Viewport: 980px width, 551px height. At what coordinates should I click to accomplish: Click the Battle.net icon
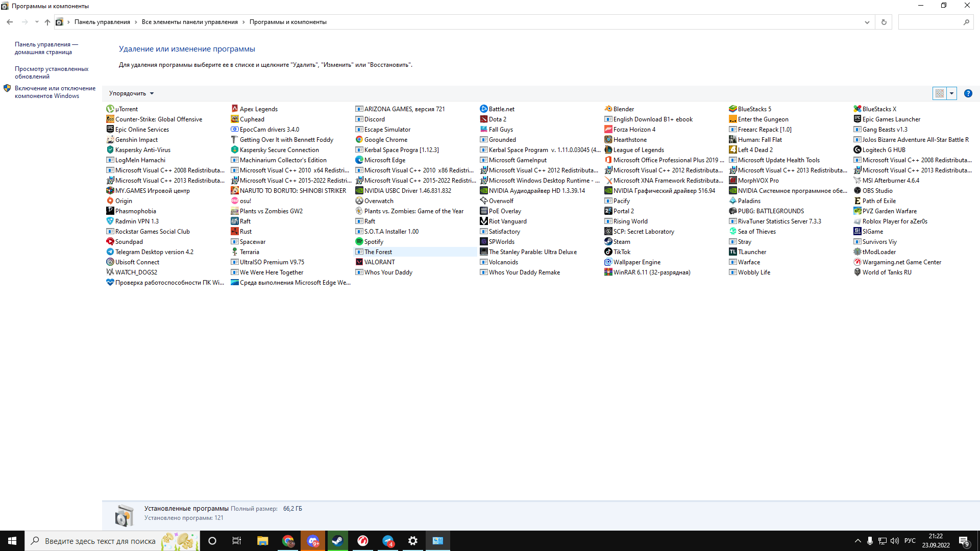[483, 109]
